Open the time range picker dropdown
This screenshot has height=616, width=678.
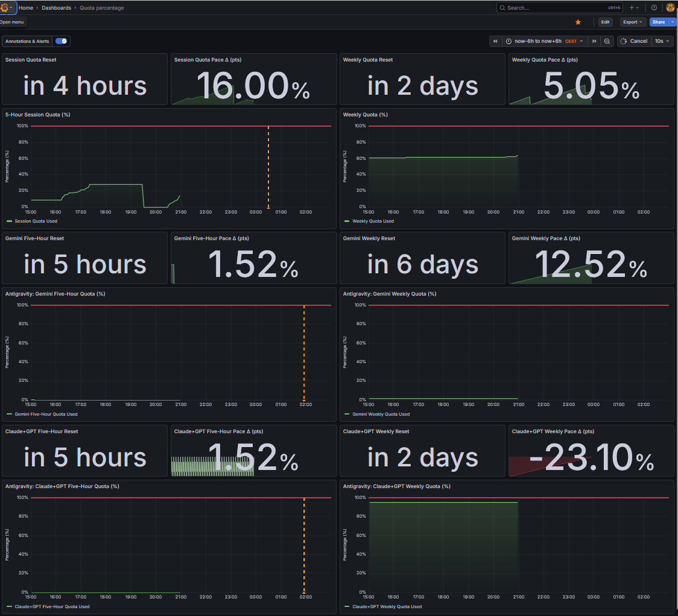(545, 41)
